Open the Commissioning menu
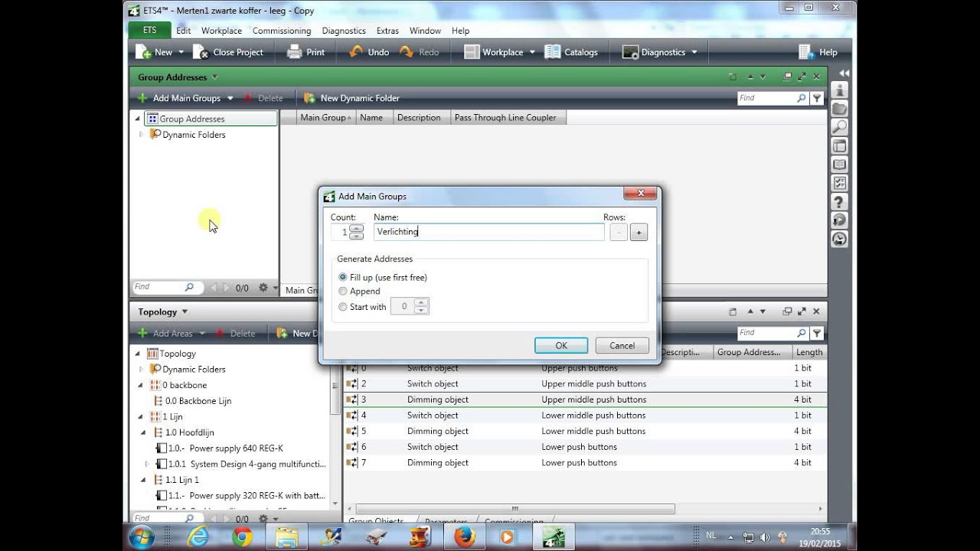The height and width of the screenshot is (551, 980). click(x=282, y=31)
